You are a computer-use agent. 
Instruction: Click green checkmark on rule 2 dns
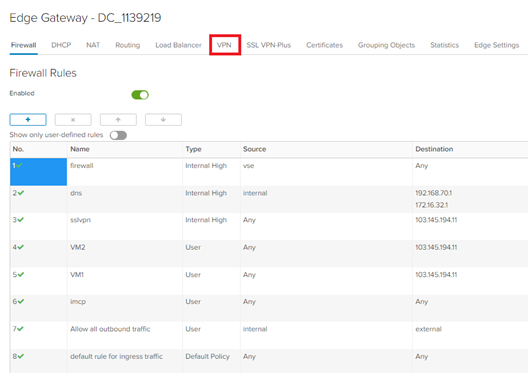coord(21,193)
